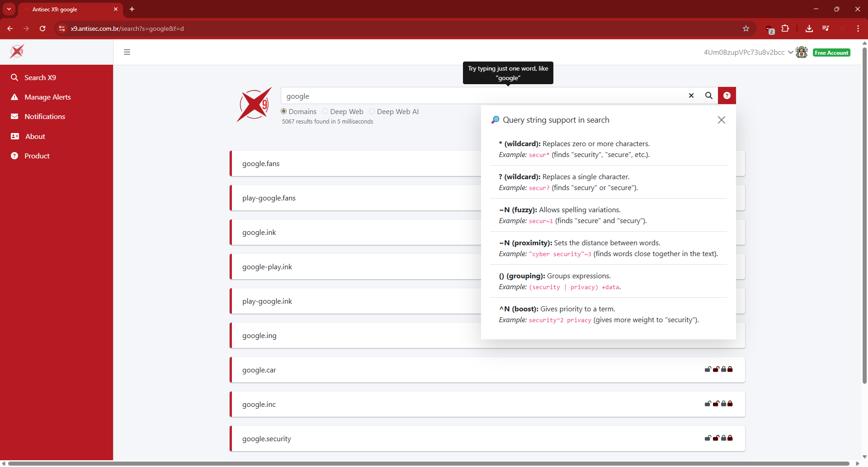Select the Domains radio button
The height and width of the screenshot is (467, 868).
(284, 111)
